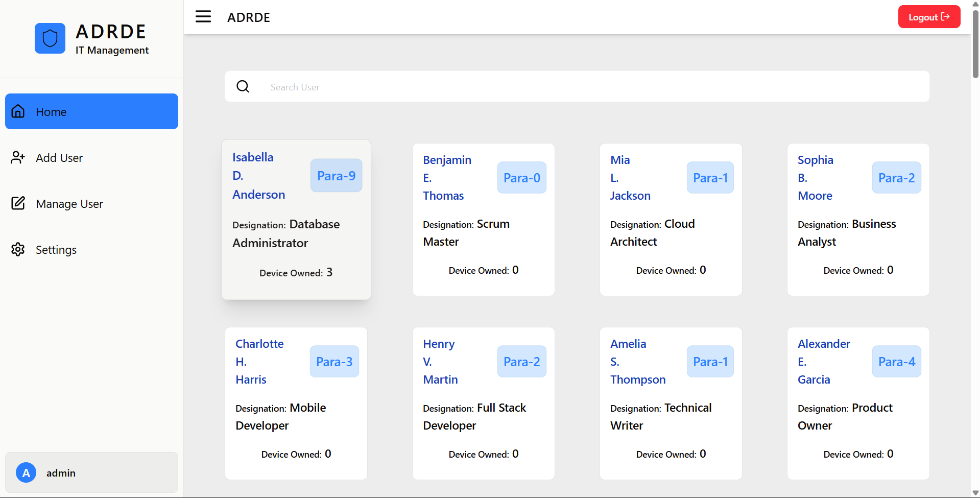Click the Search User input field
Viewport: 980px width, 498px height.
click(x=592, y=87)
